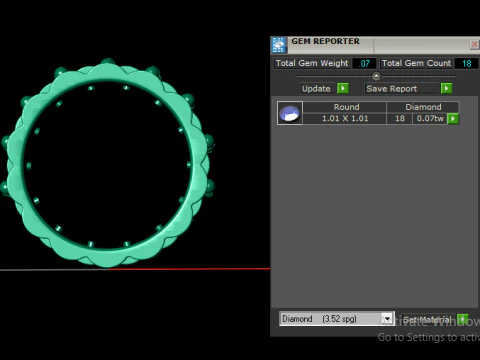The width and height of the screenshot is (480, 360).
Task: Open the Diamond (3.52 spg) material dropdown
Action: pos(387,319)
